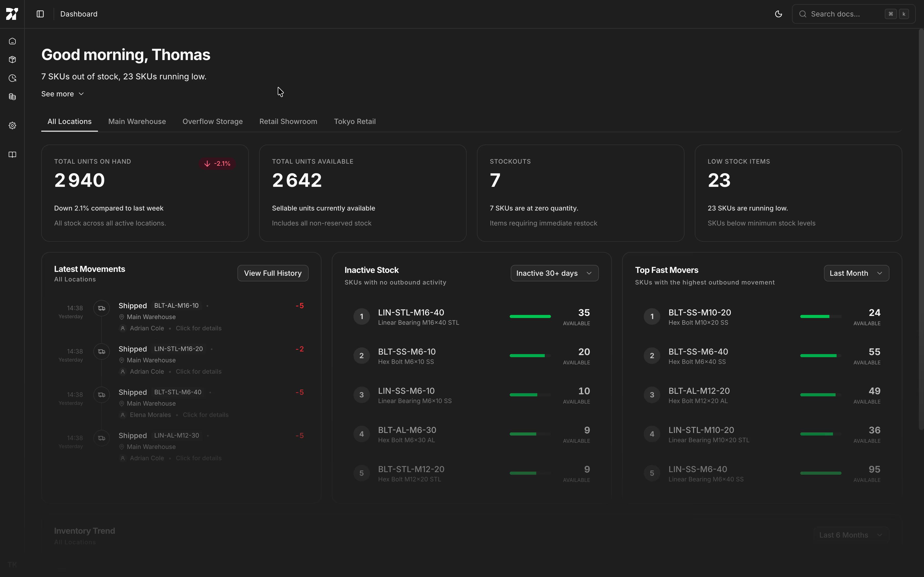924x577 pixels.
Task: Open the package box sidebar icon
Action: (12, 60)
